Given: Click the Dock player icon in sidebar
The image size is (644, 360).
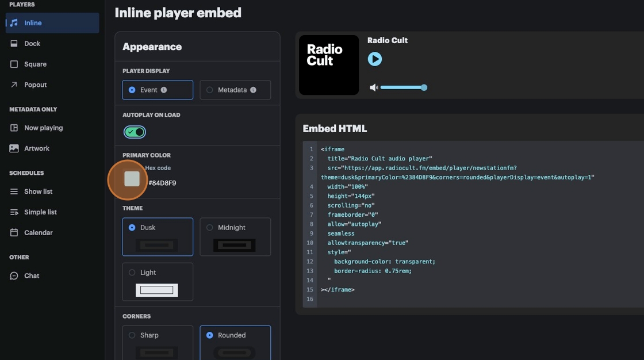Looking at the screenshot, I should point(14,44).
